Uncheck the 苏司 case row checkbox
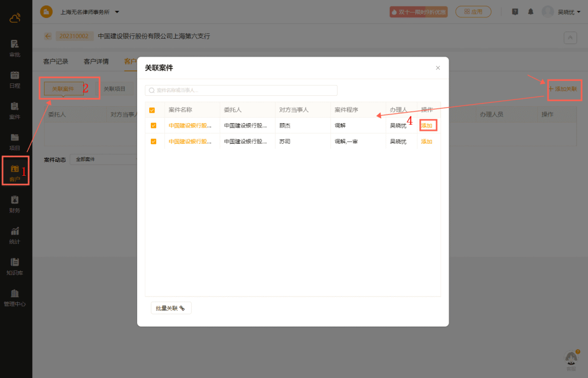588x378 pixels. (x=153, y=141)
